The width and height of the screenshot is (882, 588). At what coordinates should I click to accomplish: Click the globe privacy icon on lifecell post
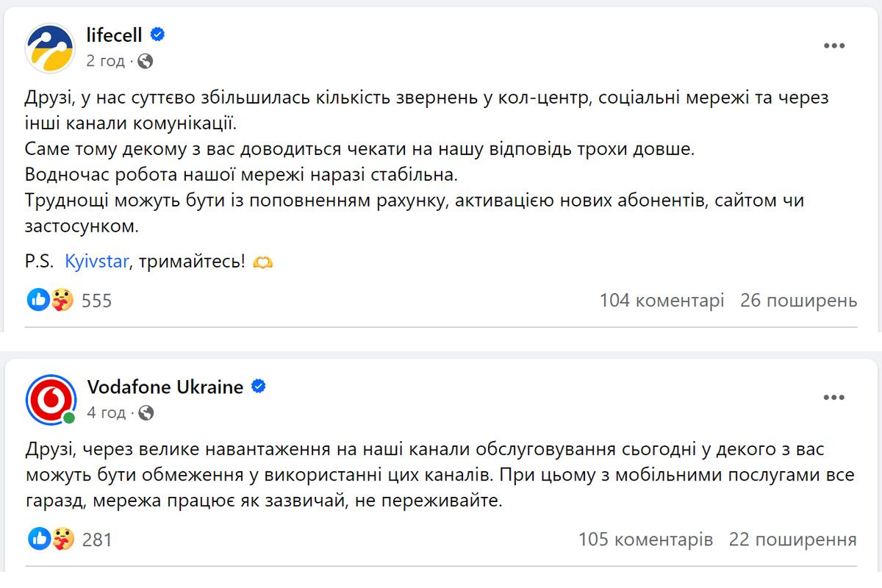(146, 62)
